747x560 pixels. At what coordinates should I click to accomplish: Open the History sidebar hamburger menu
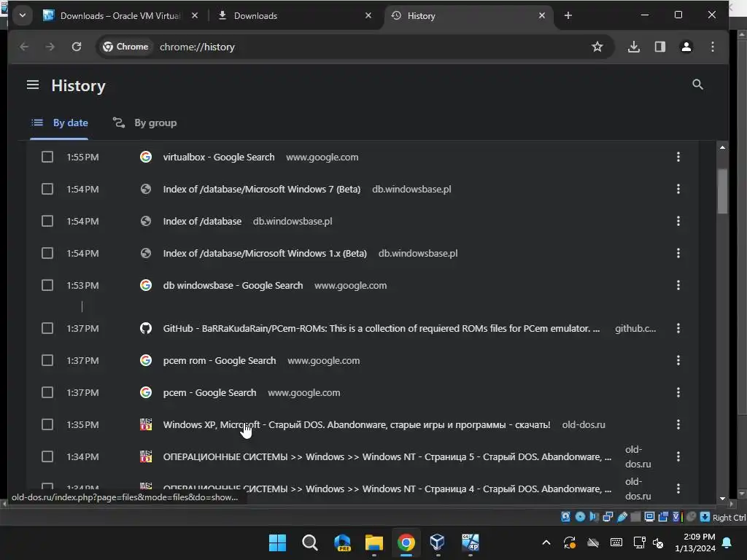click(32, 85)
